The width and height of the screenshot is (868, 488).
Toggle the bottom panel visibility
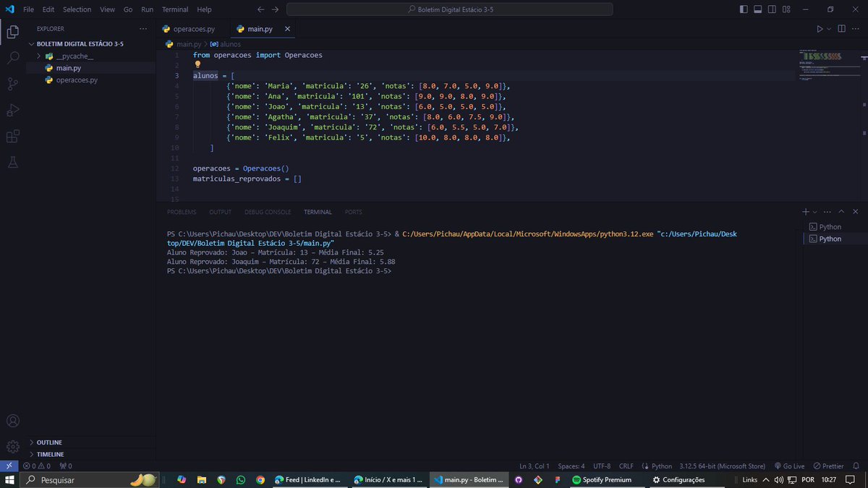[x=757, y=9]
